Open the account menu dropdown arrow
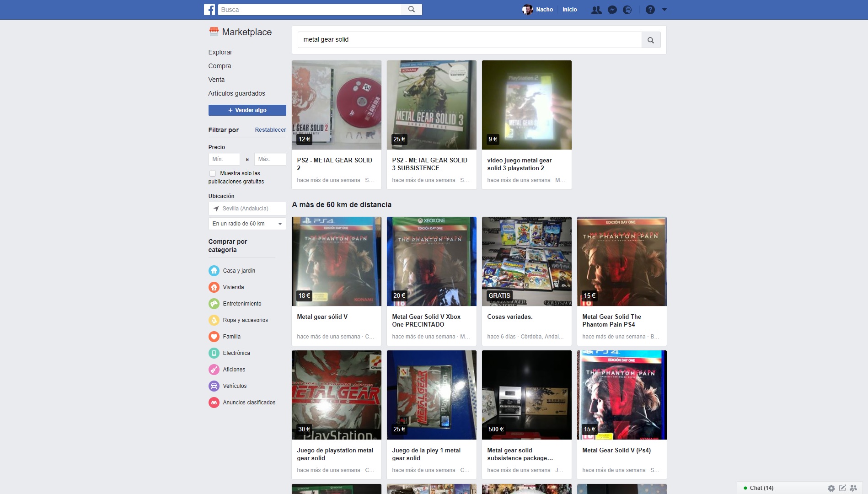Screen dimensions: 868x494 click(664, 10)
